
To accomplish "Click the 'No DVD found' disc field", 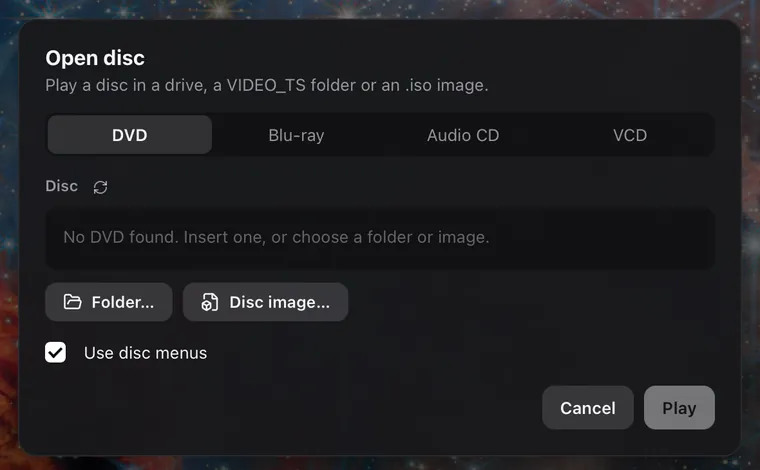I will click(x=380, y=238).
